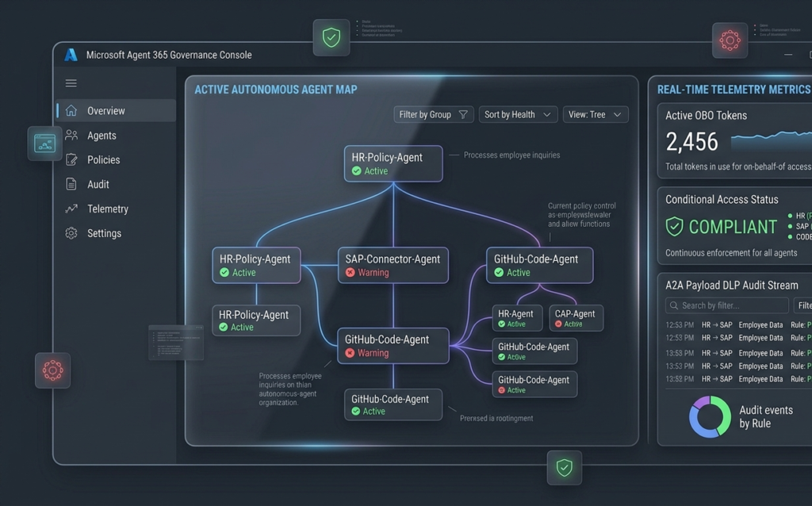Click the green shield badge below the agent map
Viewport: 812px width, 506px height.
point(565,468)
